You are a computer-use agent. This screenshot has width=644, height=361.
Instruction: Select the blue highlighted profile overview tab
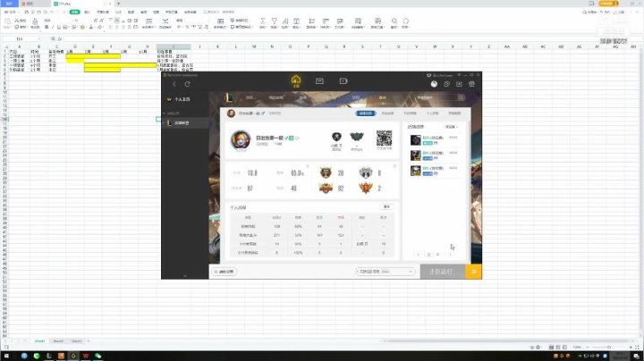point(366,113)
